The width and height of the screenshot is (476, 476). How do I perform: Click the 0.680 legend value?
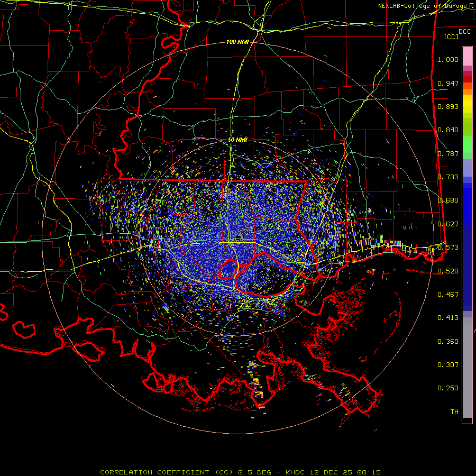pyautogui.click(x=448, y=200)
